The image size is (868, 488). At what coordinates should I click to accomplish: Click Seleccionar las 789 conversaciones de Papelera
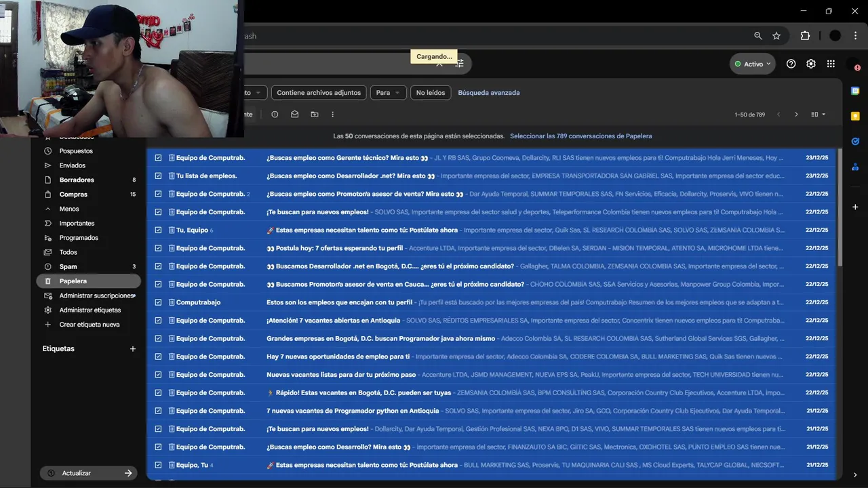[581, 136]
